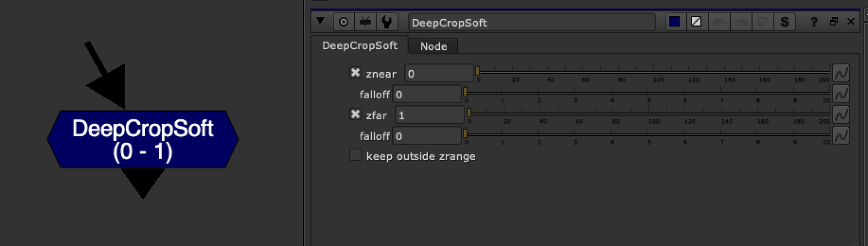This screenshot has width=868, height=246.
Task: Click the black-white gl color swatch
Action: pyautogui.click(x=696, y=22)
